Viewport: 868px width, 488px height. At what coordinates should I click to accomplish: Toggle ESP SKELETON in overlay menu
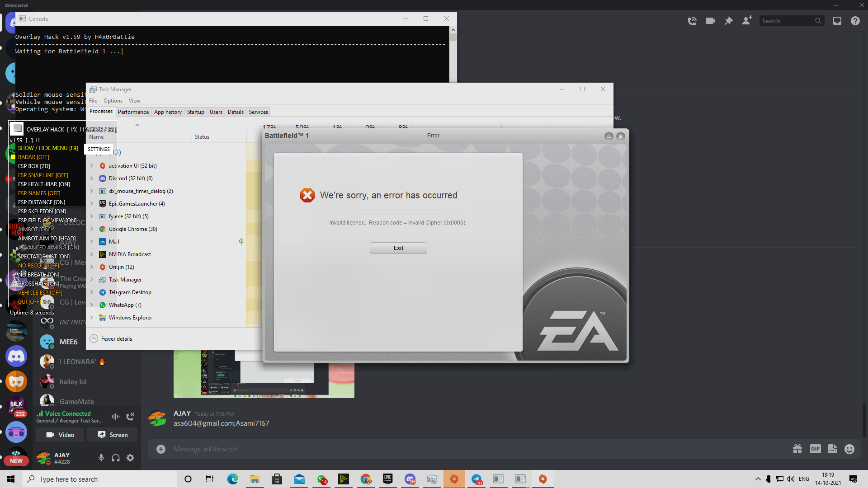(x=42, y=211)
